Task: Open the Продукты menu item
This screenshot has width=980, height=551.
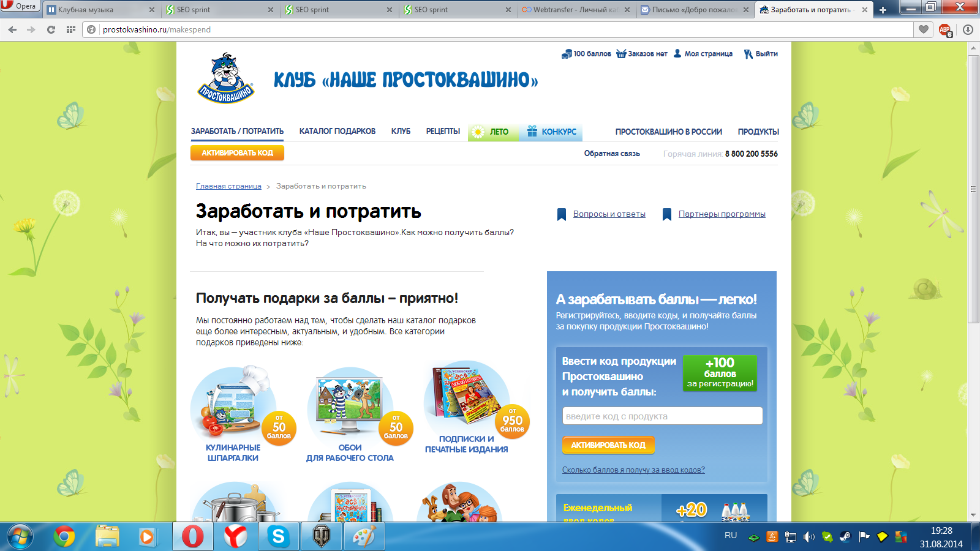Action: [x=758, y=132]
